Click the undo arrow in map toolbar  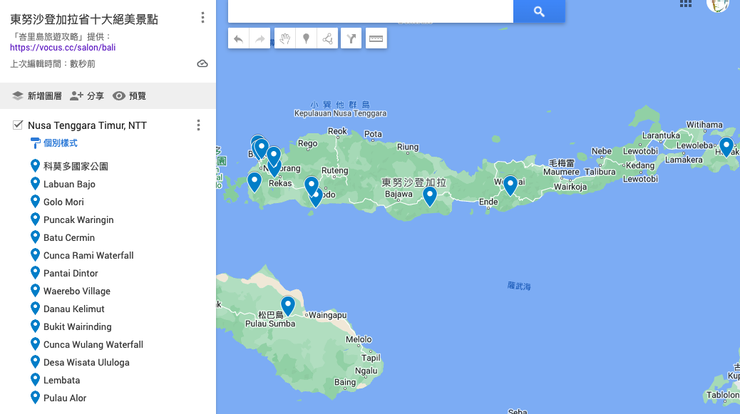pyautogui.click(x=238, y=39)
